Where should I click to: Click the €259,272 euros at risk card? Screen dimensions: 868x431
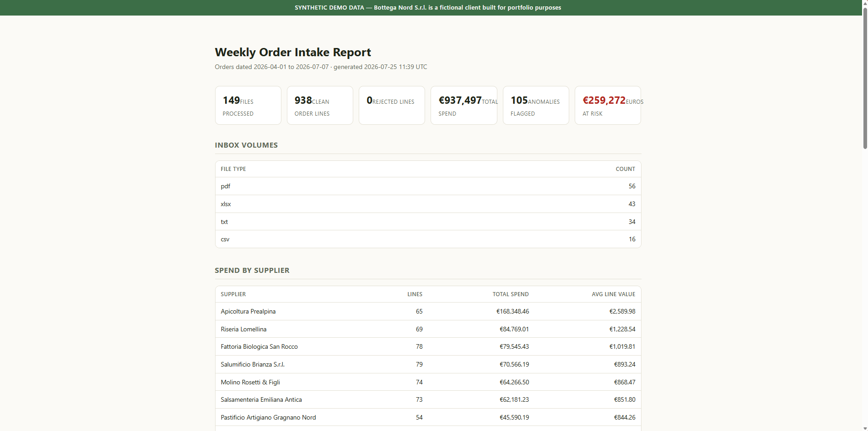pyautogui.click(x=608, y=105)
